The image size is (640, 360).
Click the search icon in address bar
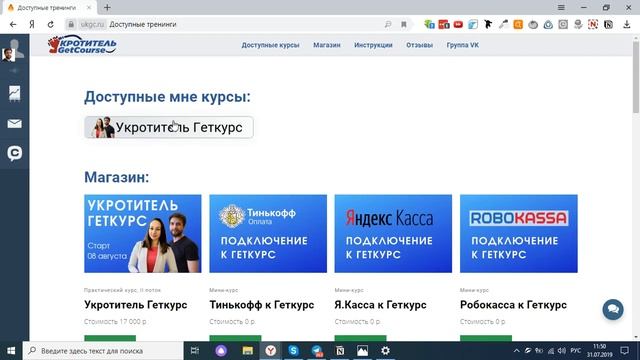pos(388,24)
